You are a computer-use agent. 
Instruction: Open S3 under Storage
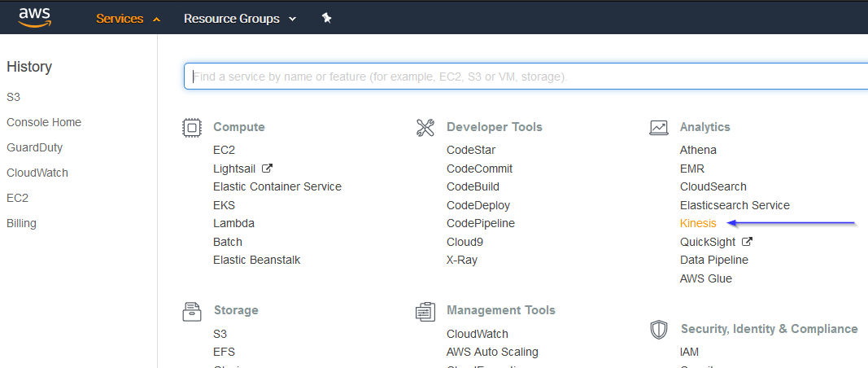pyautogui.click(x=220, y=334)
